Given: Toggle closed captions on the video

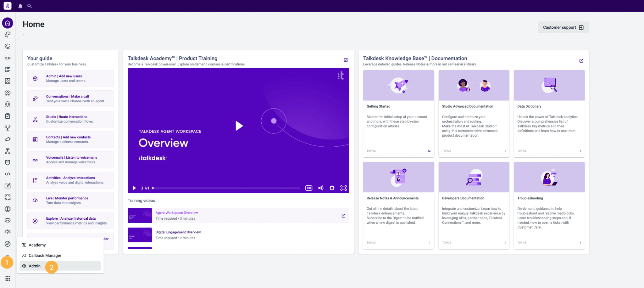Looking at the screenshot, I should coord(309,188).
